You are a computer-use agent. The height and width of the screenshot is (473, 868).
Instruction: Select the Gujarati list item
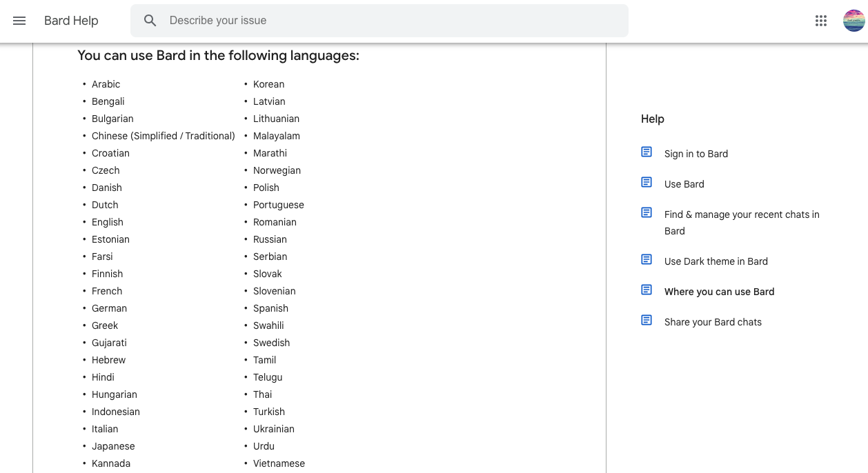109,343
